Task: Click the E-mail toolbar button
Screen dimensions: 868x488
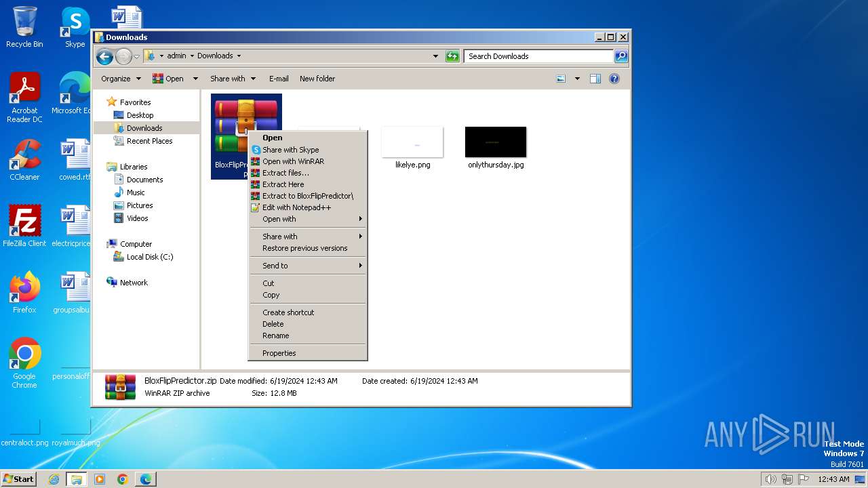Action: pyautogui.click(x=279, y=79)
